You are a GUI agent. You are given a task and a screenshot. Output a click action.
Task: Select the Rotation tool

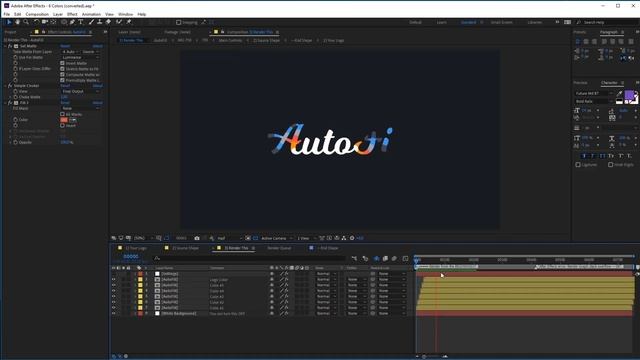tap(36, 22)
